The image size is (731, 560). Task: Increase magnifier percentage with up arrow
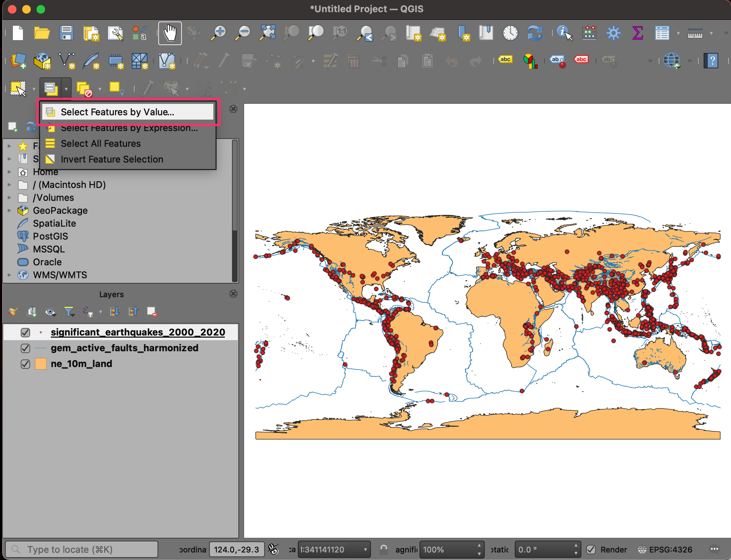(x=479, y=546)
